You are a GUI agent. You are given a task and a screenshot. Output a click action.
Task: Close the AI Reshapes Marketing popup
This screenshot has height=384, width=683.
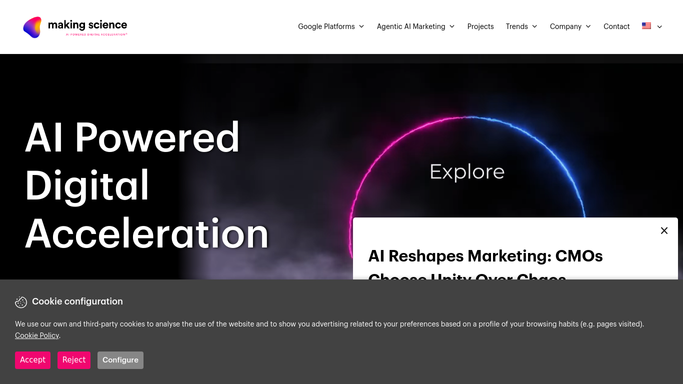(664, 230)
